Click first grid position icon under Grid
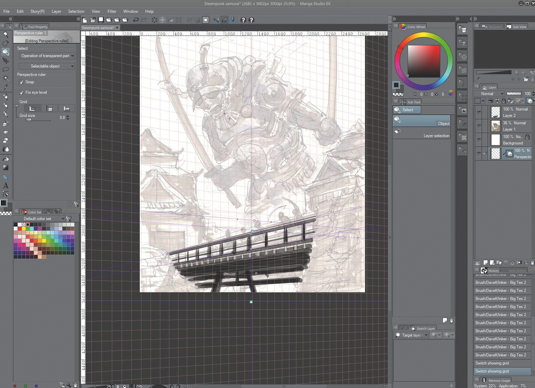 (x=32, y=109)
